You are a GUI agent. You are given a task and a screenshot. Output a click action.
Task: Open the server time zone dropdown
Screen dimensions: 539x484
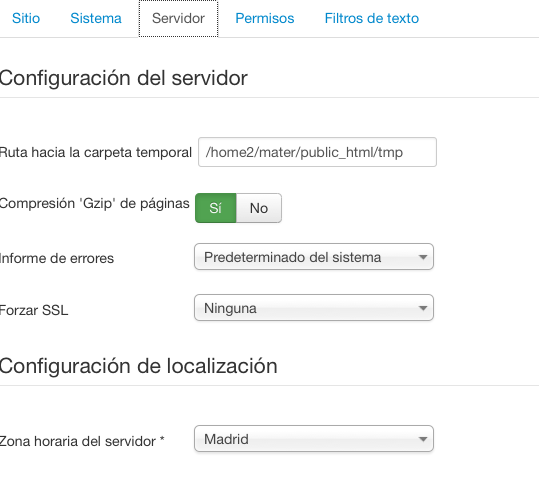pyautogui.click(x=314, y=439)
